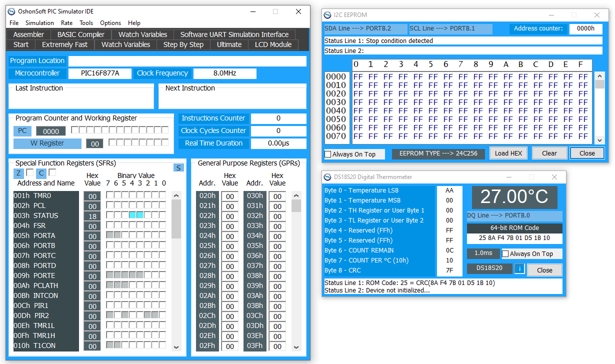Screen dimensions: 615x364
Task: Toggle STATUS register bit 3
Action: point(139,215)
